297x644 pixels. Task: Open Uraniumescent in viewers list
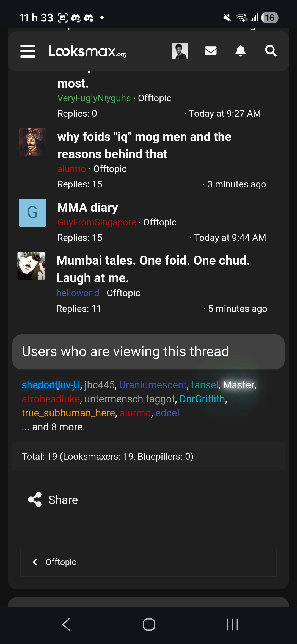click(x=153, y=385)
